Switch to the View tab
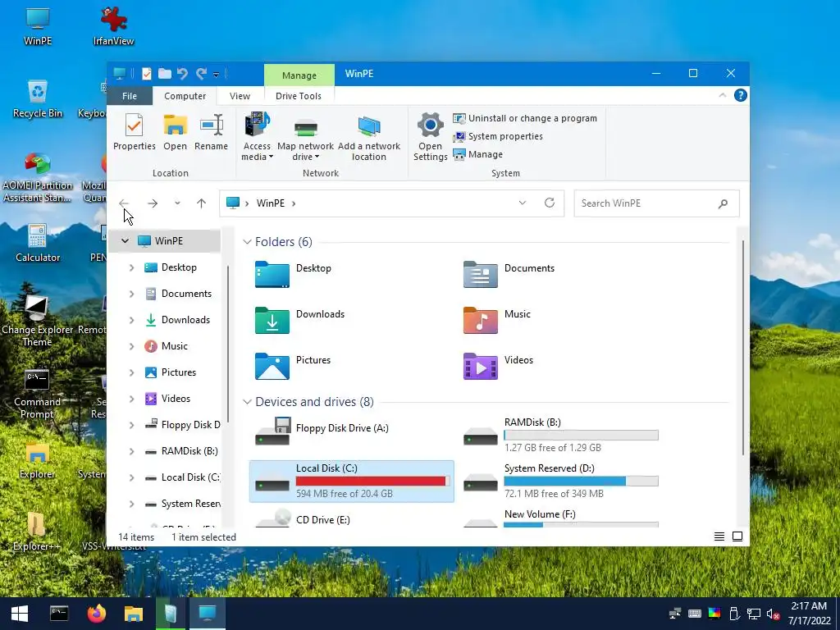840x630 pixels. coord(240,96)
